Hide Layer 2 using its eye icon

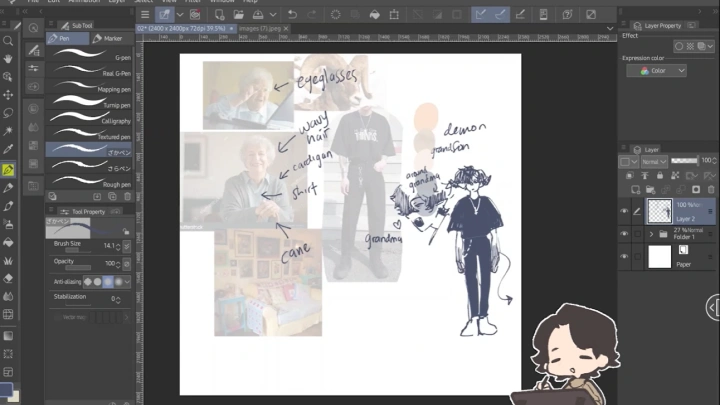[624, 211]
